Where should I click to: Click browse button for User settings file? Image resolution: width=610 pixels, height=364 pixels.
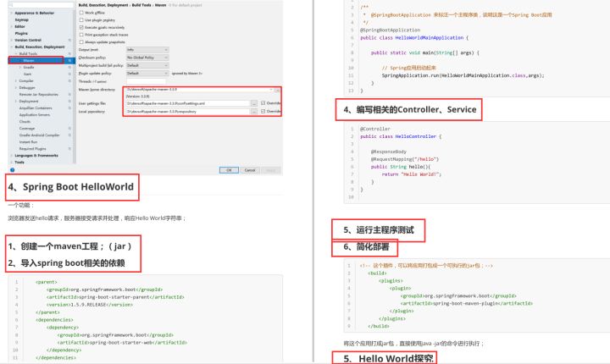(x=254, y=103)
